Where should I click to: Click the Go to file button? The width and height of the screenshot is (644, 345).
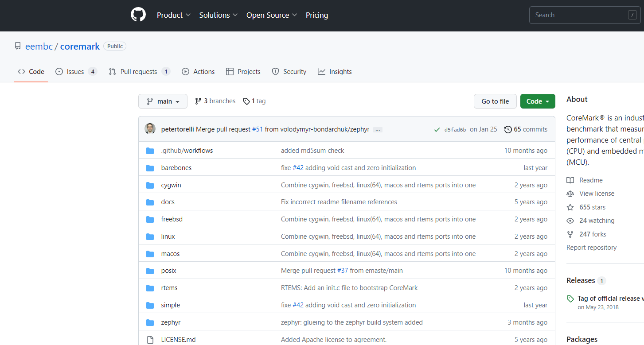tap(495, 101)
